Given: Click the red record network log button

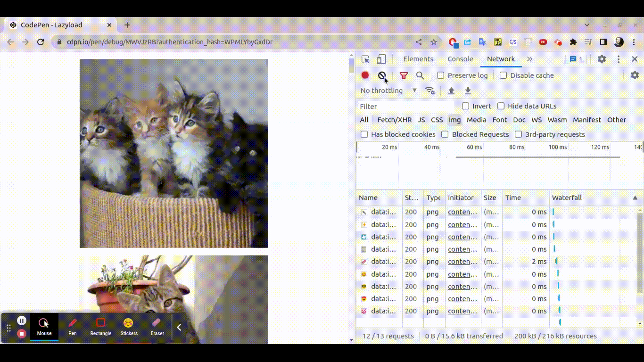Looking at the screenshot, I should [x=365, y=75].
